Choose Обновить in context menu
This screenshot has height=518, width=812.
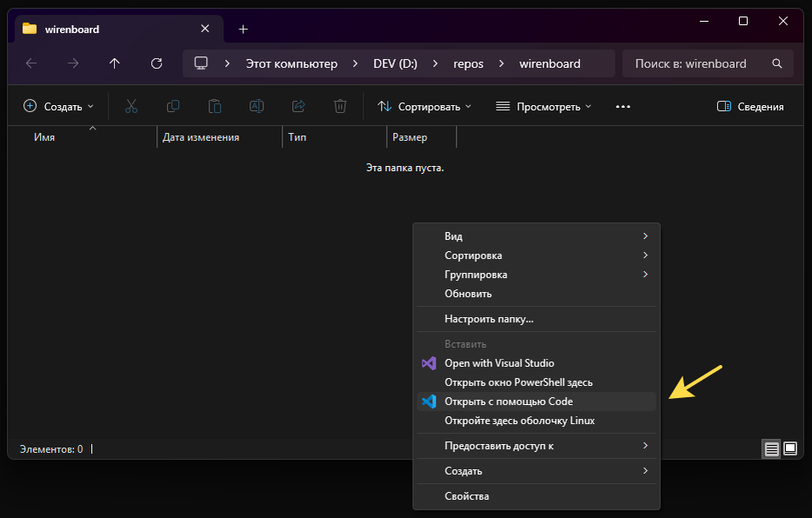(x=536, y=294)
